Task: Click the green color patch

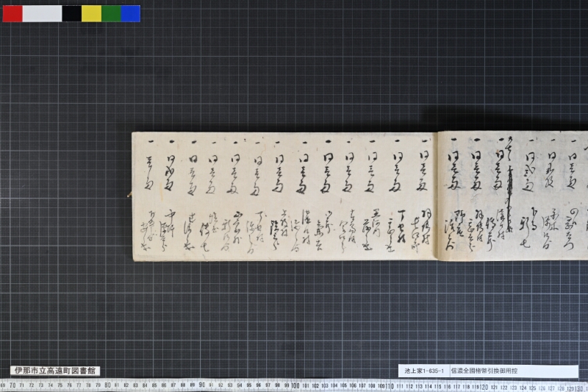Action: tap(111, 13)
